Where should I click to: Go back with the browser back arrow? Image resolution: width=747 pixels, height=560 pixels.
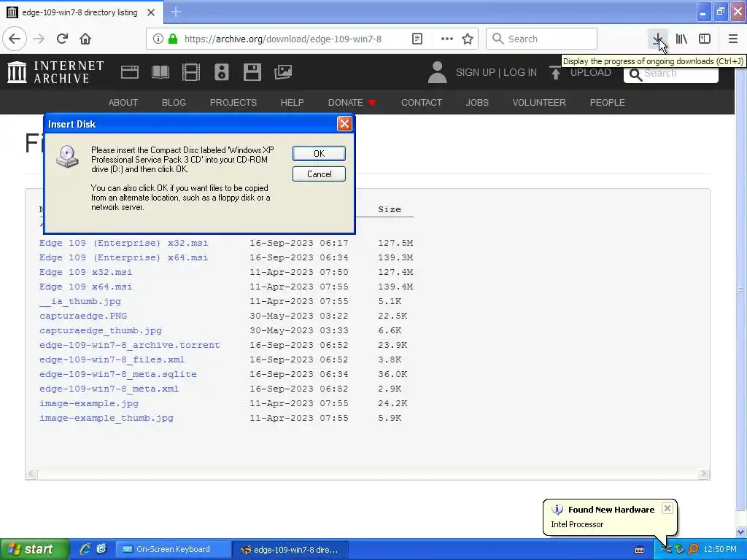pos(15,39)
